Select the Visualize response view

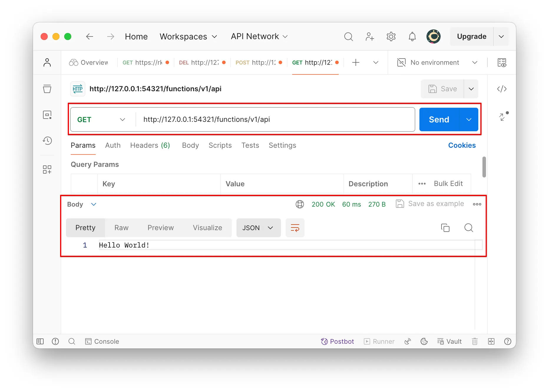click(x=207, y=228)
